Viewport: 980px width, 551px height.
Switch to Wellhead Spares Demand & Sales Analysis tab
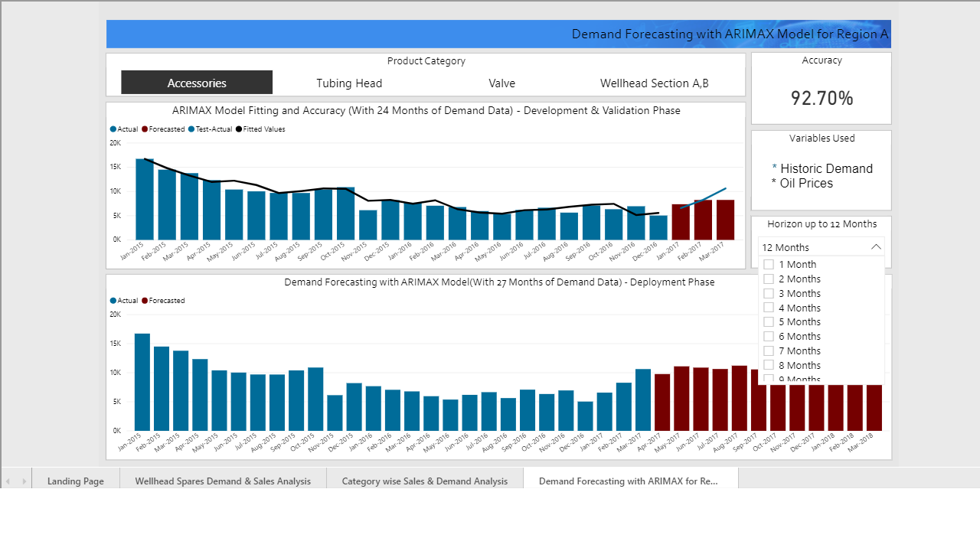223,481
